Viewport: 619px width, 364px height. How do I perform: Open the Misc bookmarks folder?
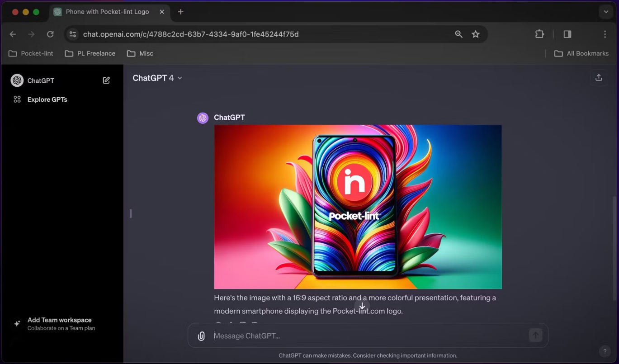pyautogui.click(x=140, y=53)
